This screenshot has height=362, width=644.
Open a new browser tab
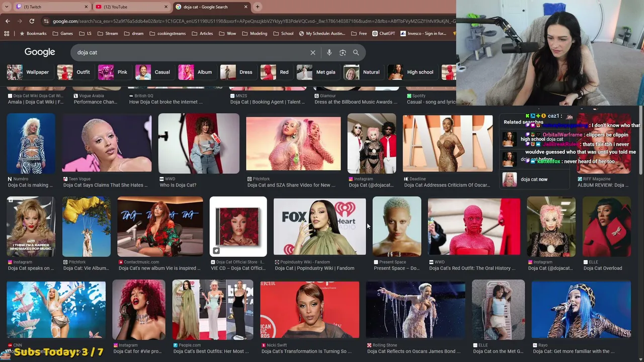click(258, 7)
